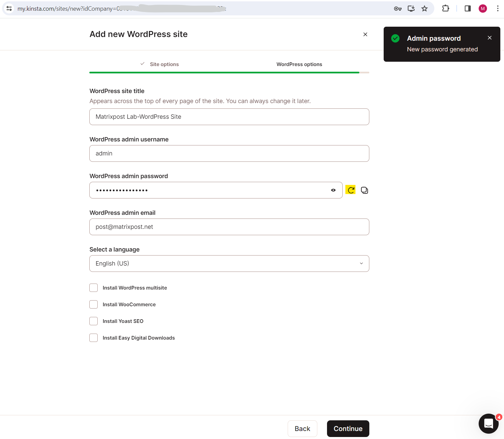Image resolution: width=504 pixels, height=439 pixels.
Task: Focus the WordPress admin password field
Action: [x=216, y=190]
